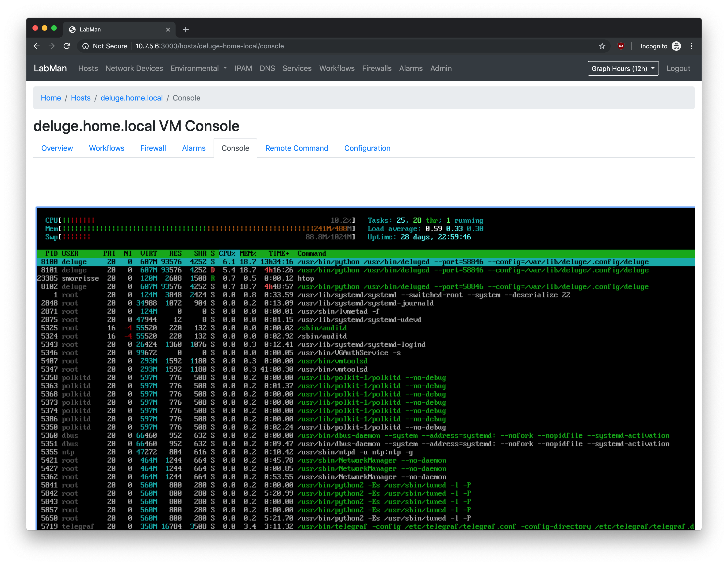Click the Not Secure info icon
728x565 pixels.
[86, 46]
